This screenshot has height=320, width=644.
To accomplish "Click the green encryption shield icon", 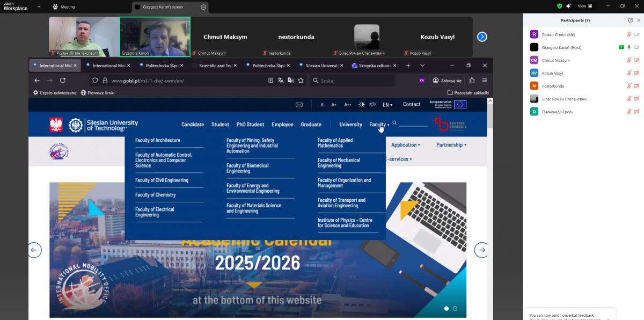I will pos(559,6).
